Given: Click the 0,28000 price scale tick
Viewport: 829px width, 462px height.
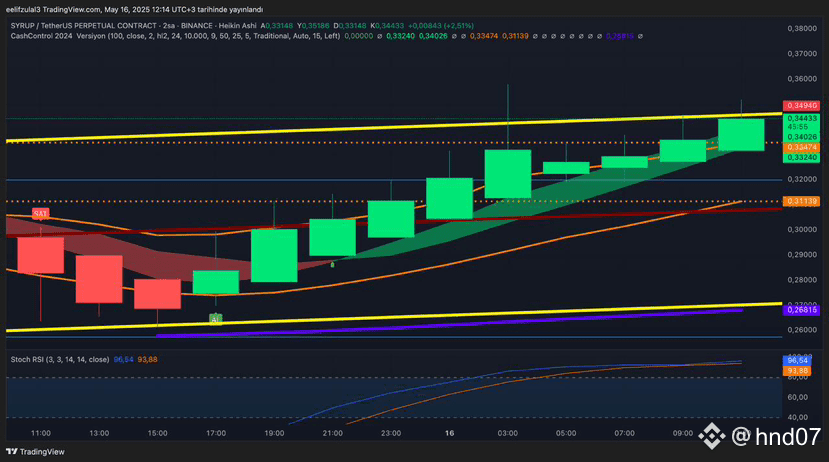Looking at the screenshot, I should pyautogui.click(x=802, y=280).
